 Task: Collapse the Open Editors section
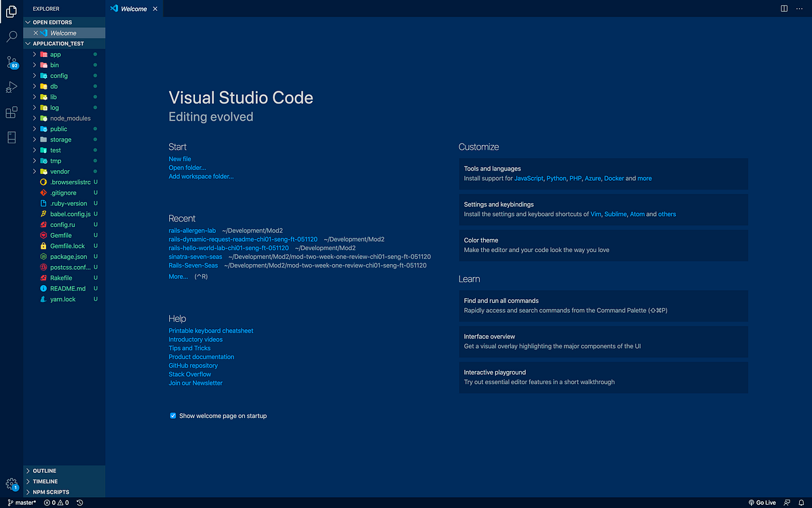(x=64, y=22)
